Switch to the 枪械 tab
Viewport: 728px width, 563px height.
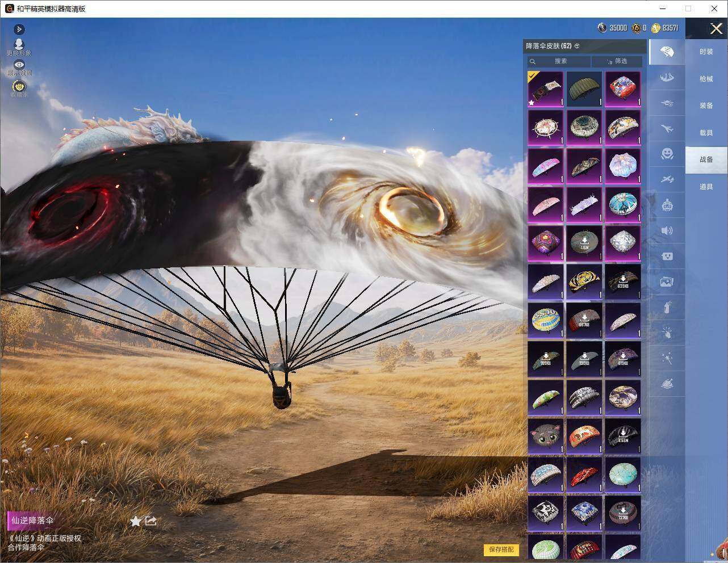[706, 79]
